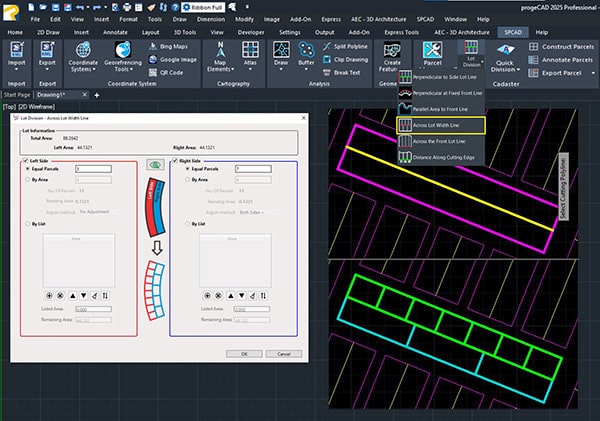
Task: Click the new drawing tab plus button
Action: [97, 95]
